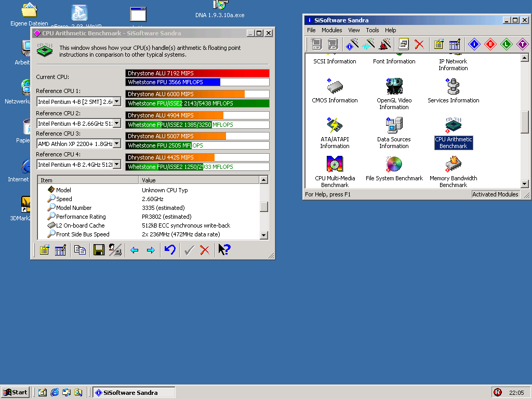Click the blue refresh arrow icon
The height and width of the screenshot is (399, 532).
coord(170,250)
